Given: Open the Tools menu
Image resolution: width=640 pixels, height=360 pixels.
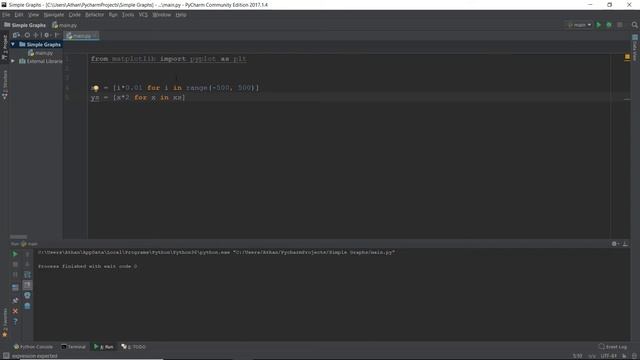Looking at the screenshot, I should [128, 15].
